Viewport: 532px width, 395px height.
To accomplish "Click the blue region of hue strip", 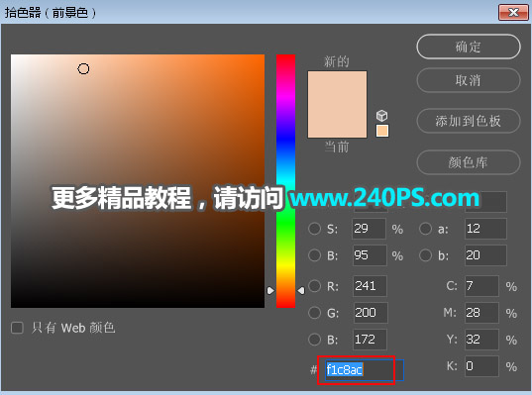I will (x=285, y=136).
